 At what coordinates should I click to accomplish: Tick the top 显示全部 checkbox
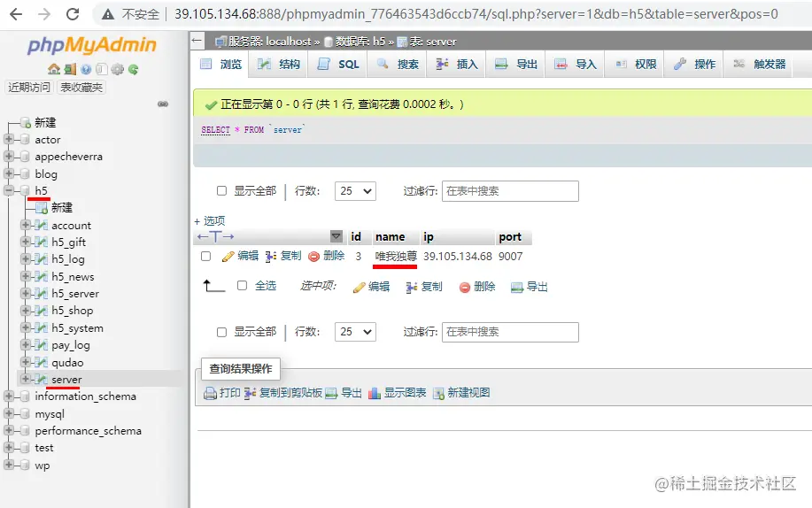tap(221, 190)
